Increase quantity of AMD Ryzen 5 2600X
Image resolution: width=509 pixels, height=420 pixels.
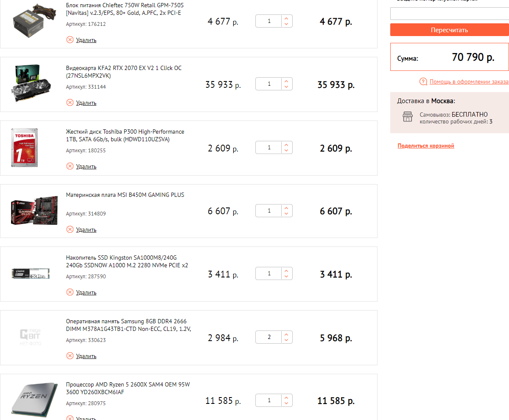pyautogui.click(x=286, y=398)
